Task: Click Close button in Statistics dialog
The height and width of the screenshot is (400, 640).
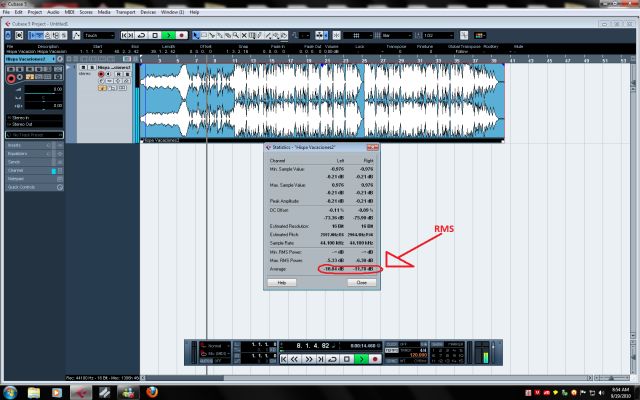Action: [x=362, y=282]
